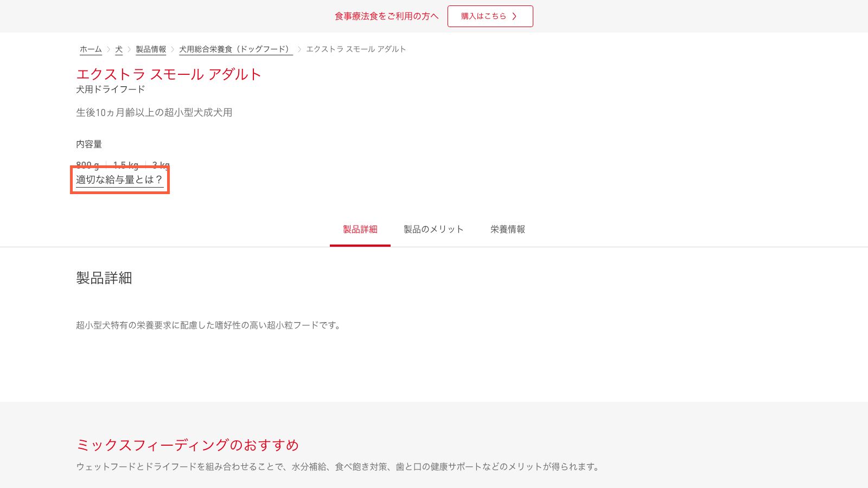Click the 食事療法食をご利用の方へ text
The height and width of the screenshot is (488, 868).
[x=386, y=16]
